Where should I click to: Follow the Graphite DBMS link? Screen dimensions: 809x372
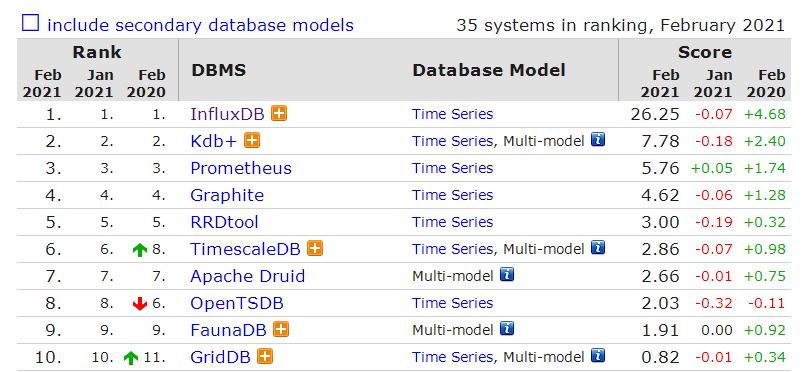click(x=227, y=195)
